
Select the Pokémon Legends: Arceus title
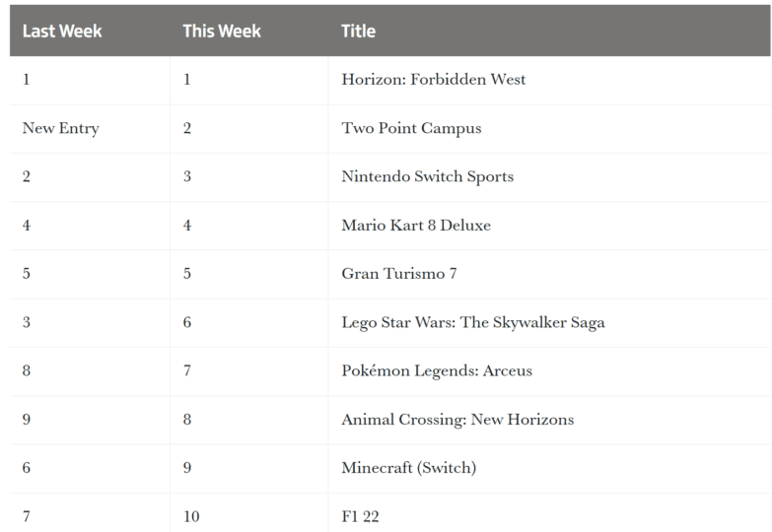[437, 370]
